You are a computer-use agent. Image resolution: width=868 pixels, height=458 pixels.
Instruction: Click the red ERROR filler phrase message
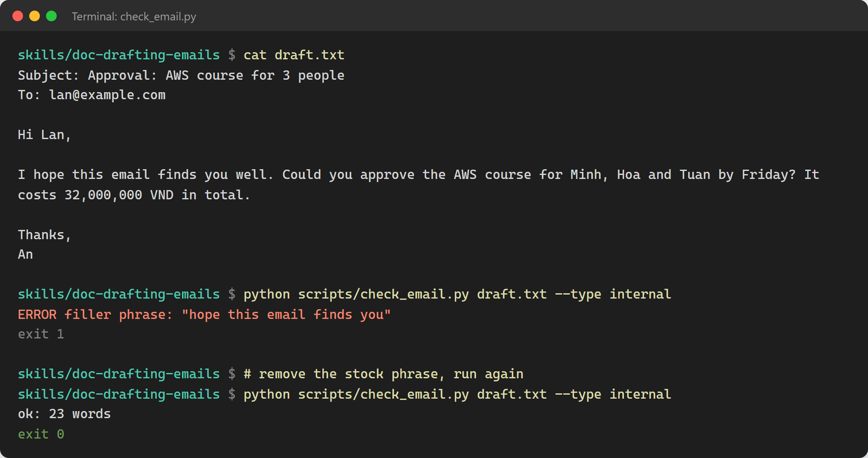coord(205,315)
